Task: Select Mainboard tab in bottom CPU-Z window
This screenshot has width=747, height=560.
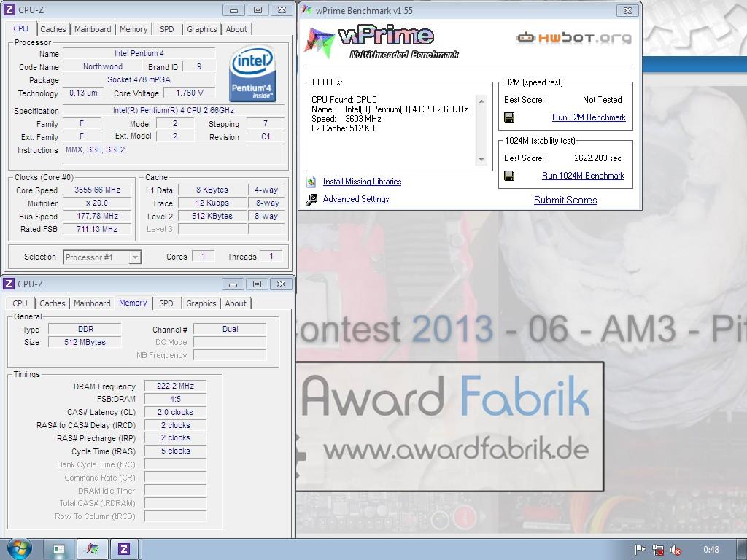Action: pos(92,303)
